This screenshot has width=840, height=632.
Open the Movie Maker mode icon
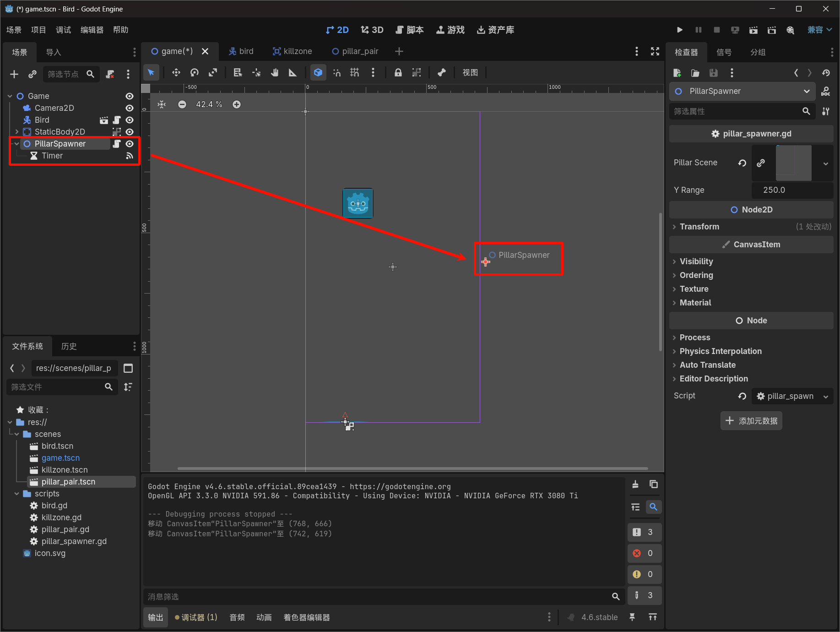pos(791,30)
